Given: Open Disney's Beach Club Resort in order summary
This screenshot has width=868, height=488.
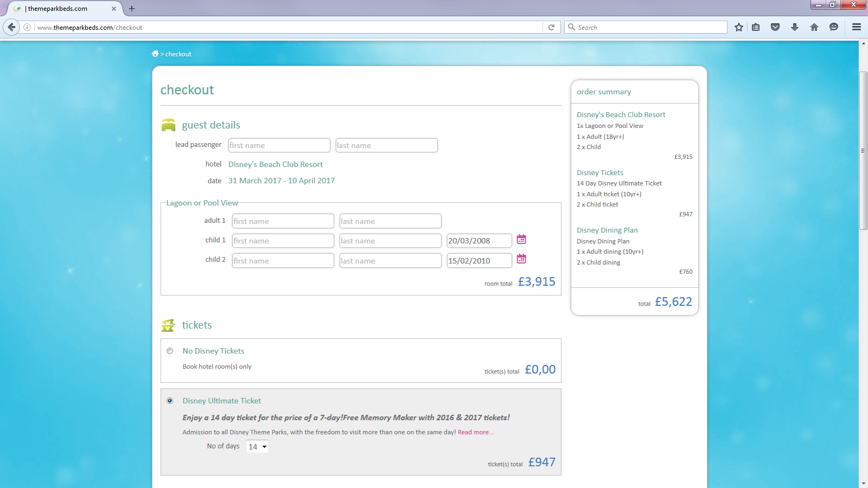Looking at the screenshot, I should coord(621,114).
